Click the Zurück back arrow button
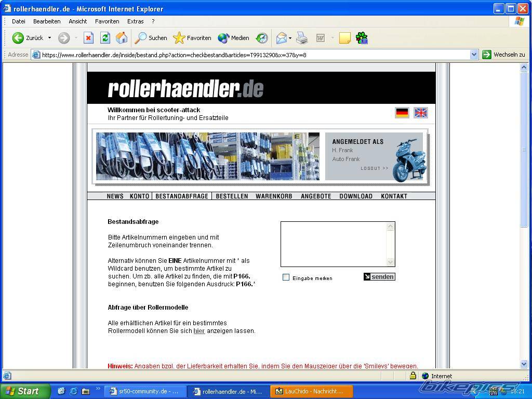Viewport: 532px width, 399px height. (28, 38)
